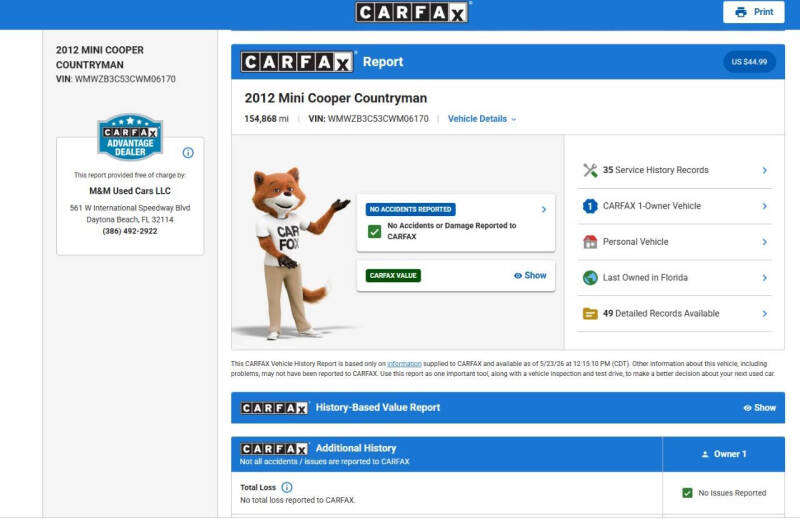Click the green checkmark for No Accidents or Damage

(x=374, y=232)
